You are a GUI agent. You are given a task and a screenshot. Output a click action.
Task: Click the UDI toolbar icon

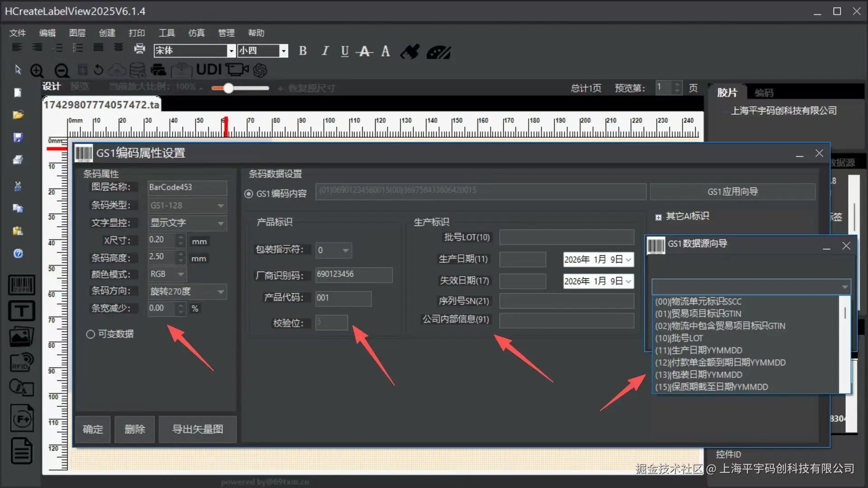[x=208, y=70]
